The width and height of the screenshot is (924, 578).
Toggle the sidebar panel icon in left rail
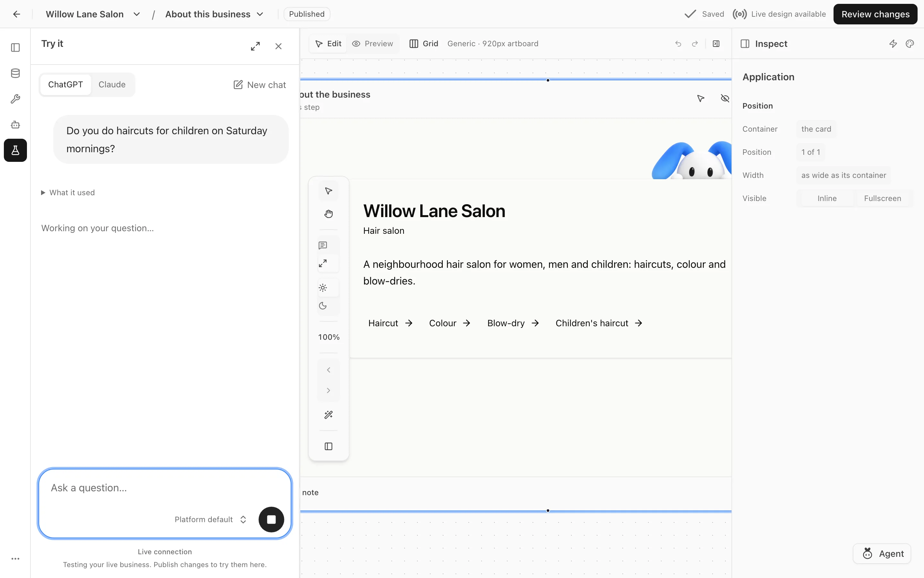pyautogui.click(x=15, y=48)
